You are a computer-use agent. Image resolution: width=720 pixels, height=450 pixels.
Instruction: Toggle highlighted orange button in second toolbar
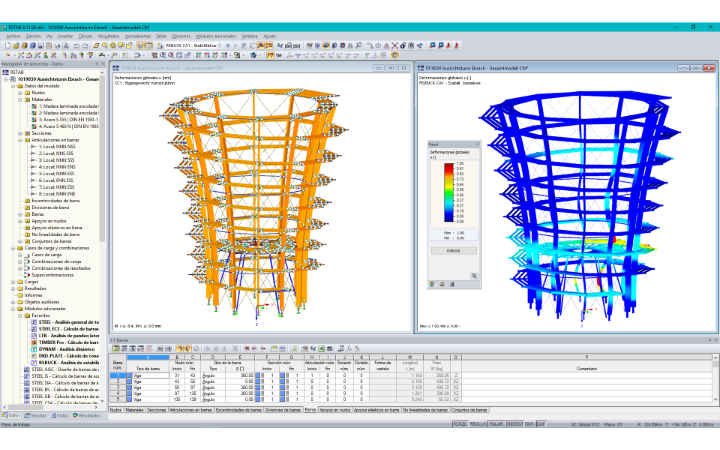point(270,55)
